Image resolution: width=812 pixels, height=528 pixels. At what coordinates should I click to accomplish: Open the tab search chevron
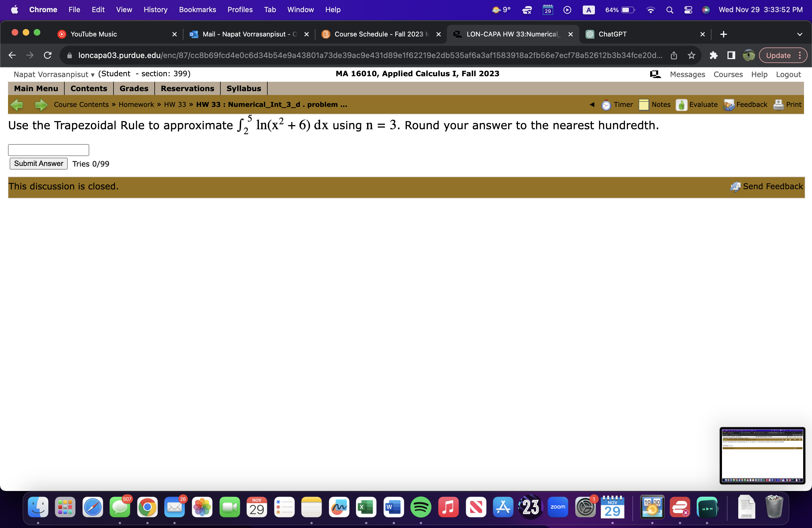pyautogui.click(x=800, y=34)
